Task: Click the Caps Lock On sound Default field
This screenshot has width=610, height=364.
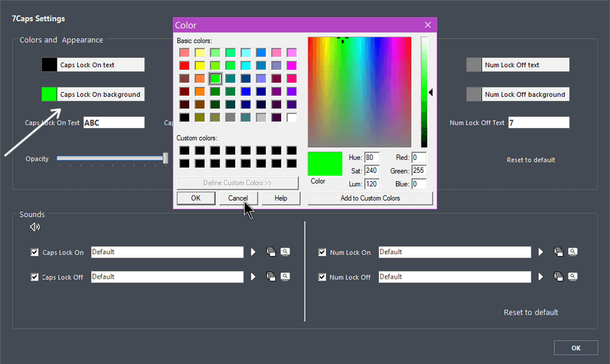Action: point(167,252)
